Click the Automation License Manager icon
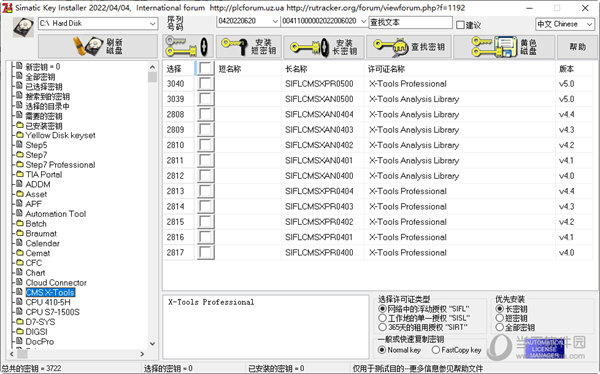Screen dimensions: 600x374 [544, 348]
